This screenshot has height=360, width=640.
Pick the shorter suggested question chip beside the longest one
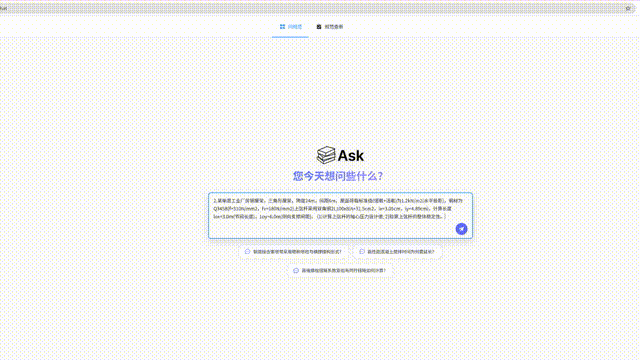(x=398, y=252)
